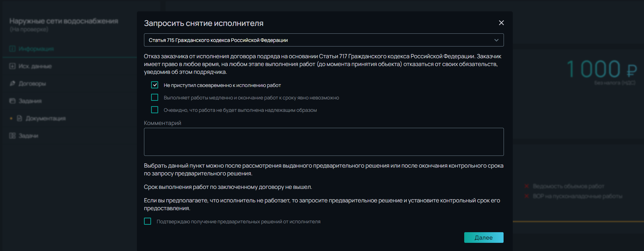The width and height of the screenshot is (644, 251).
Task: Click 'Ведомость объемов работ' in background list
Action: [568, 186]
